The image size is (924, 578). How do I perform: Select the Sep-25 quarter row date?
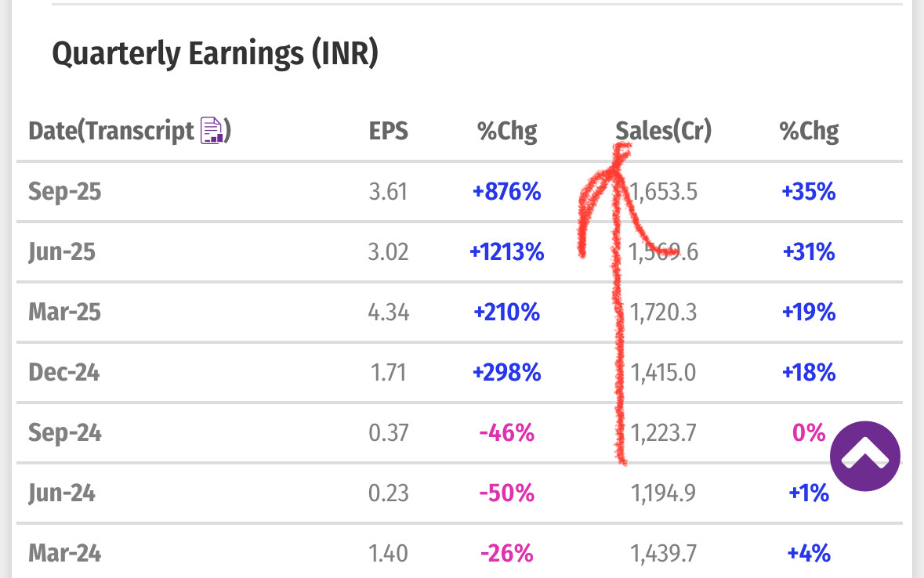(65, 192)
